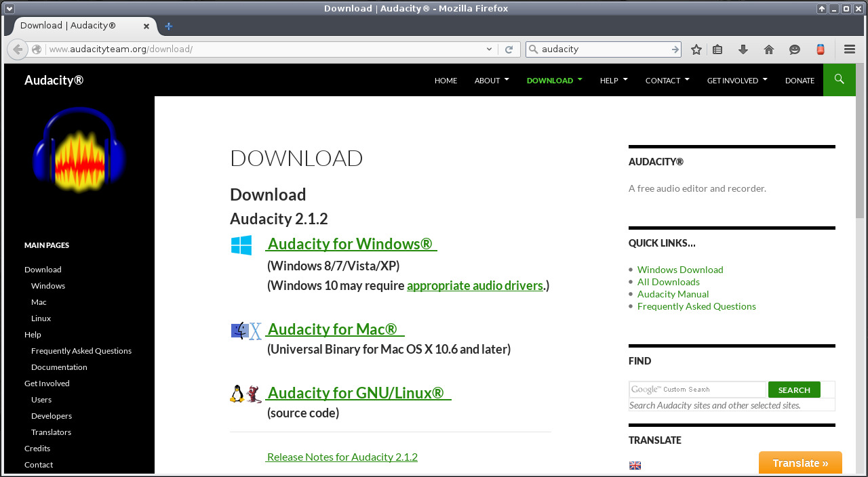Open the Firefox hamburger menu
868x477 pixels.
pos(850,49)
